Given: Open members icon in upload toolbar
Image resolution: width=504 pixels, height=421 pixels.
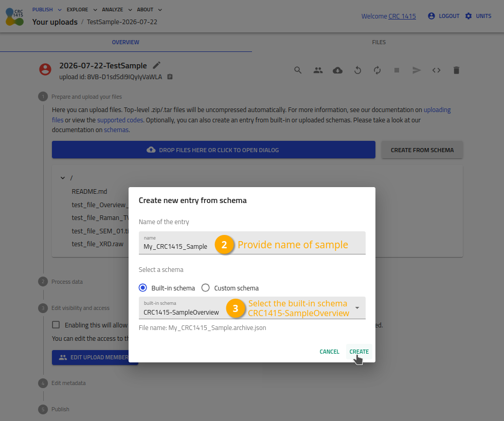Looking at the screenshot, I should click(x=318, y=70).
